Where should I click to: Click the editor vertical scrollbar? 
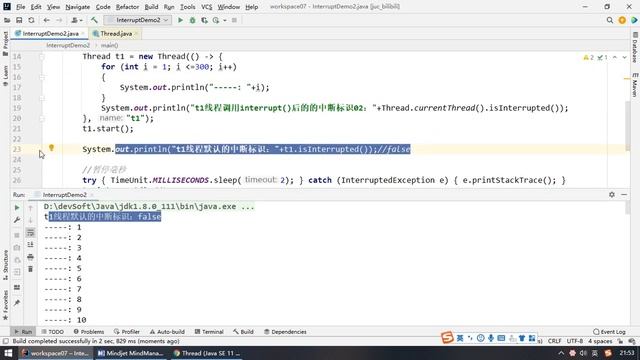click(627, 126)
